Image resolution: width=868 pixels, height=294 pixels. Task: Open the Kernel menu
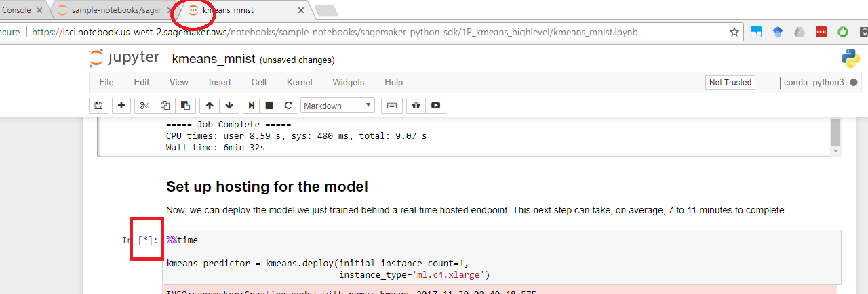tap(300, 82)
